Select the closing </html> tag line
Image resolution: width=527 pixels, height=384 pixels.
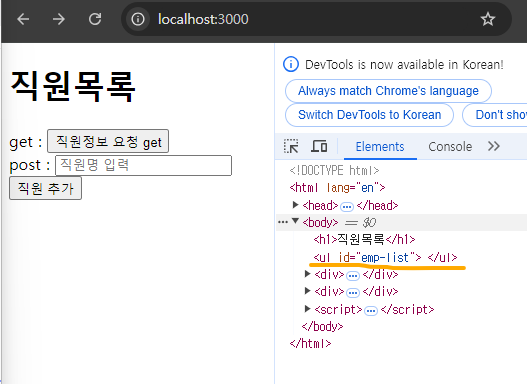(x=310, y=343)
